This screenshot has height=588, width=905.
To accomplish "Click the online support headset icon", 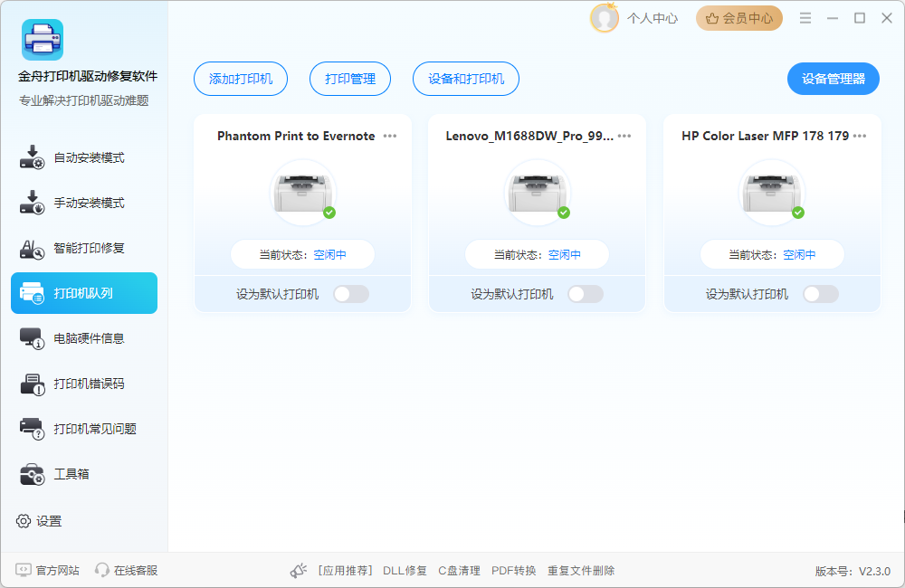I will pyautogui.click(x=102, y=570).
